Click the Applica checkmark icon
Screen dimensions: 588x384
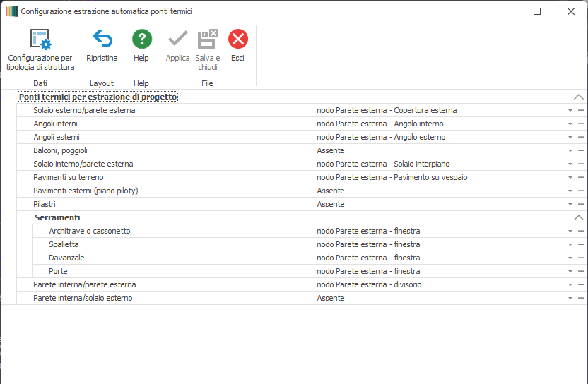[177, 40]
